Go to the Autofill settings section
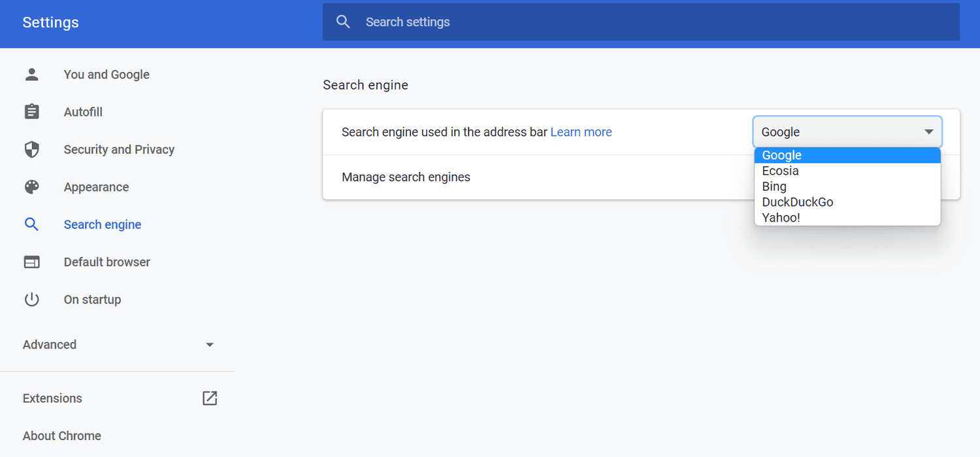This screenshot has width=980, height=457. click(83, 112)
